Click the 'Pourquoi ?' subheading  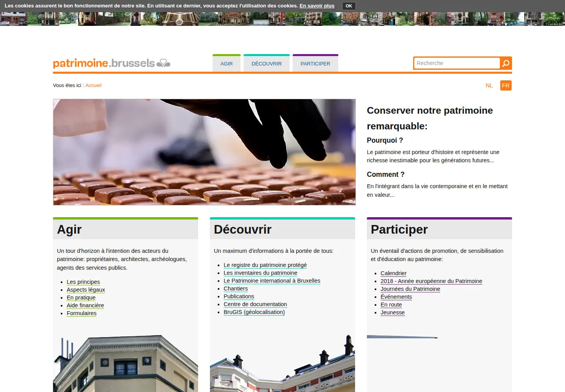tap(385, 140)
